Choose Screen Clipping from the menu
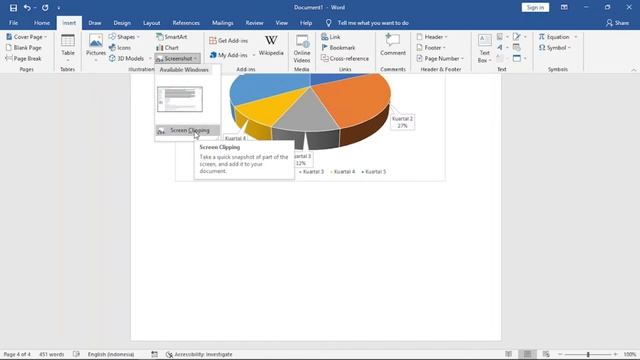The image size is (640, 360). (187, 130)
